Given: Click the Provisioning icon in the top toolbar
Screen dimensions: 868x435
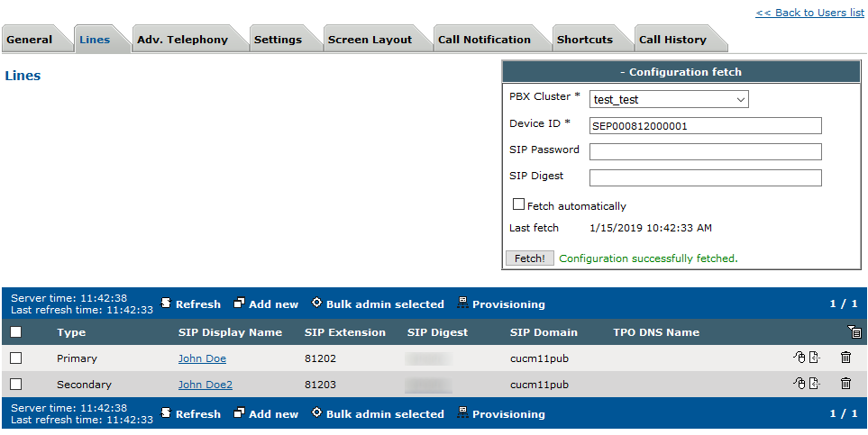Looking at the screenshot, I should tap(462, 303).
